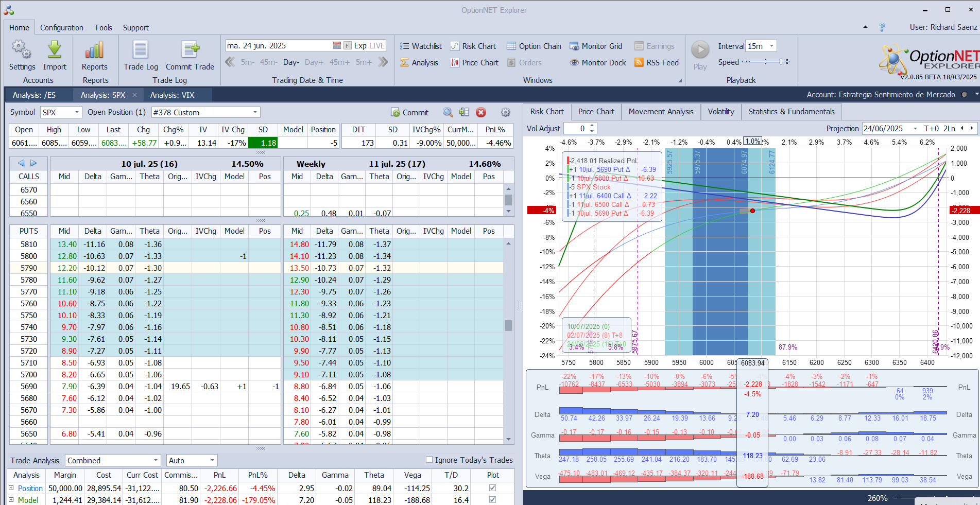The height and width of the screenshot is (505, 980).
Task: Open the Settings gears icon
Action: [x=22, y=50]
